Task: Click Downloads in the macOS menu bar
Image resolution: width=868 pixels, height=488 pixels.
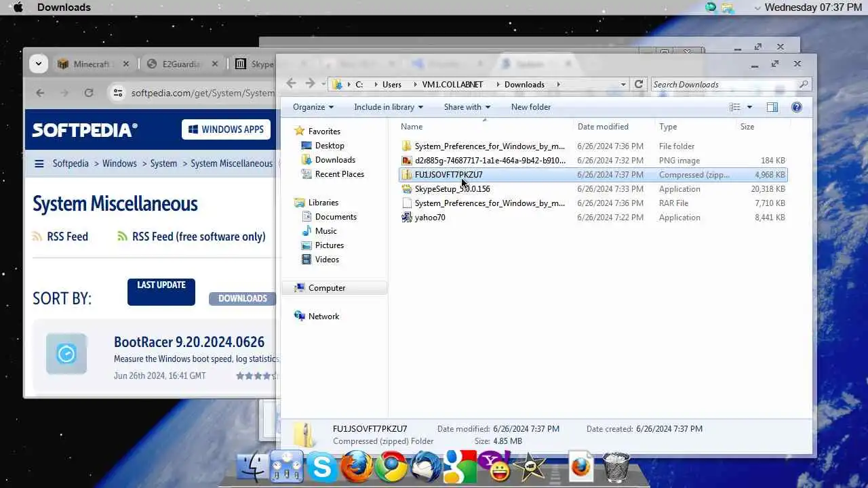Action: pyautogui.click(x=64, y=7)
